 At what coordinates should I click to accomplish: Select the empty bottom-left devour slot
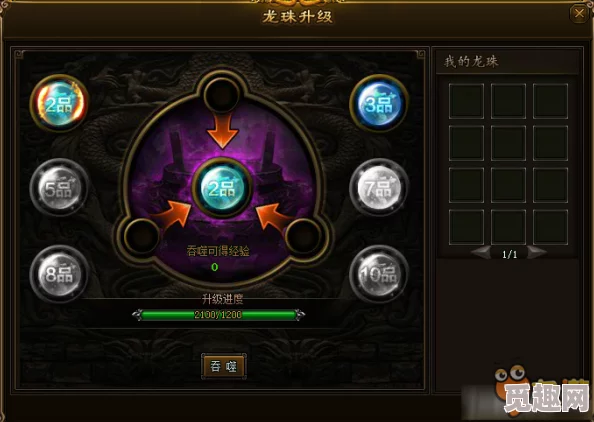(x=142, y=236)
